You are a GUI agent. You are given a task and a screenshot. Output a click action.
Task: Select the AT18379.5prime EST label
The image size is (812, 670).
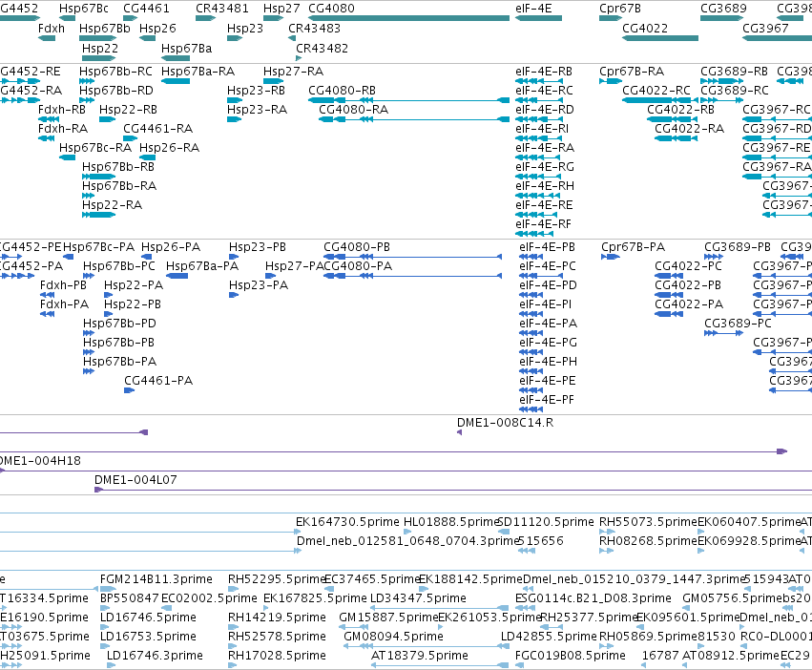[x=420, y=656]
